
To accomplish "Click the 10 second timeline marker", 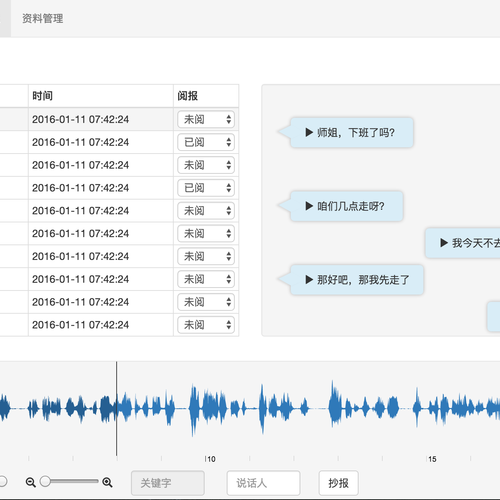I will pyautogui.click(x=210, y=459).
